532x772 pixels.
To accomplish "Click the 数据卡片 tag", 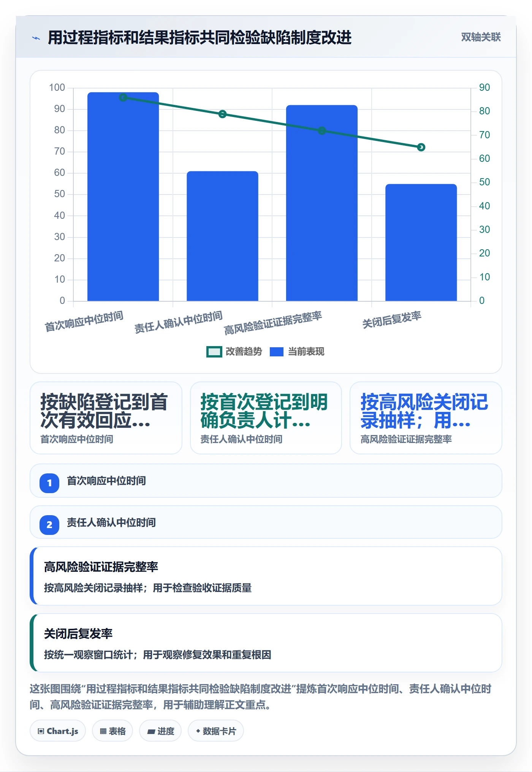I will 216,731.
